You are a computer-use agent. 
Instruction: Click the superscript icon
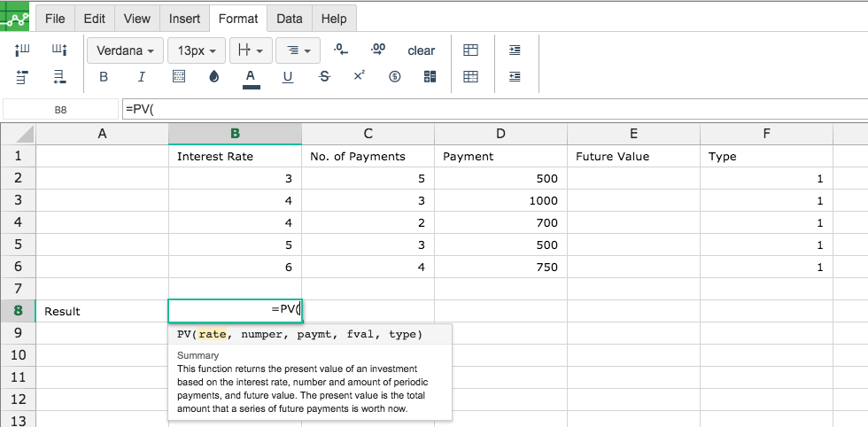pyautogui.click(x=359, y=77)
